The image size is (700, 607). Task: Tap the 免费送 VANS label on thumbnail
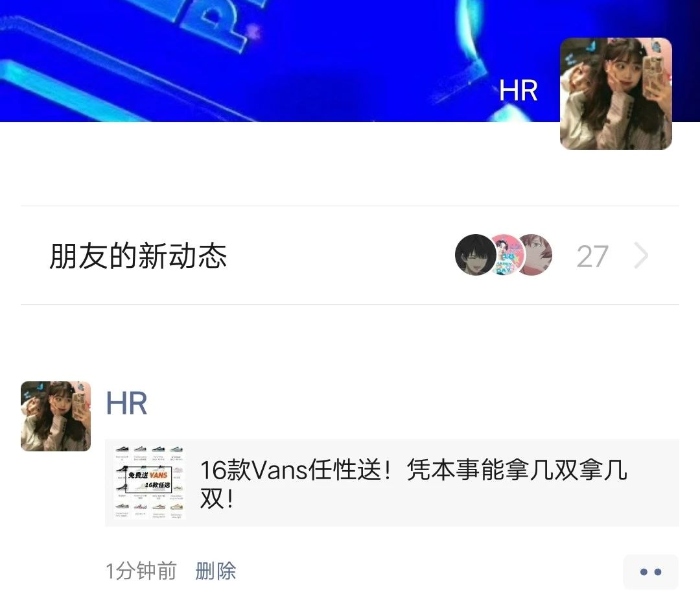148,475
